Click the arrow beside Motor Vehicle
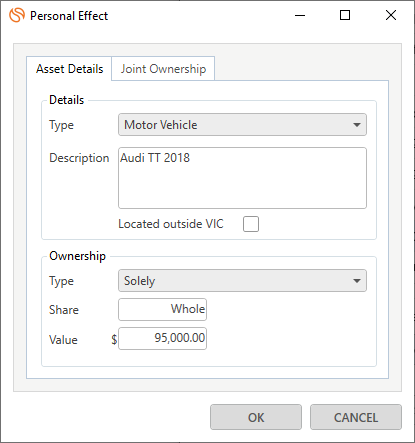 tap(357, 125)
